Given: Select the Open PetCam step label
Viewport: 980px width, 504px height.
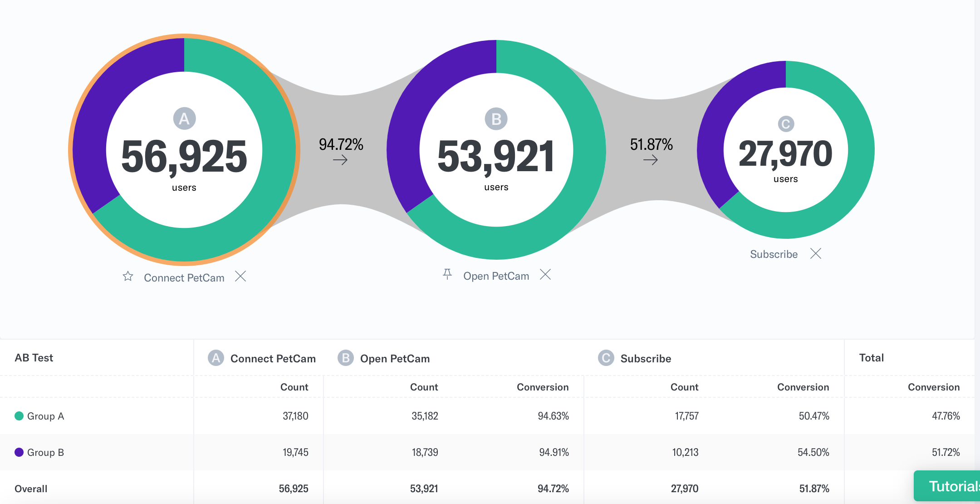Looking at the screenshot, I should [495, 276].
